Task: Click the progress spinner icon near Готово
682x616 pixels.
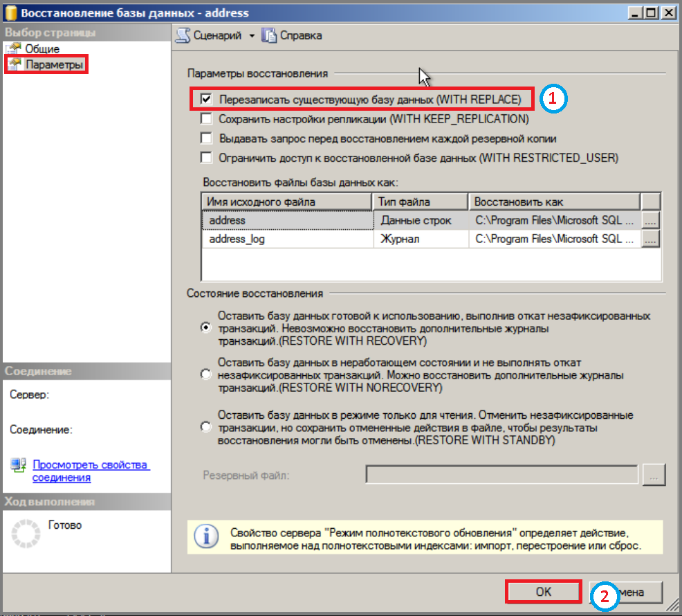Action: point(26,533)
